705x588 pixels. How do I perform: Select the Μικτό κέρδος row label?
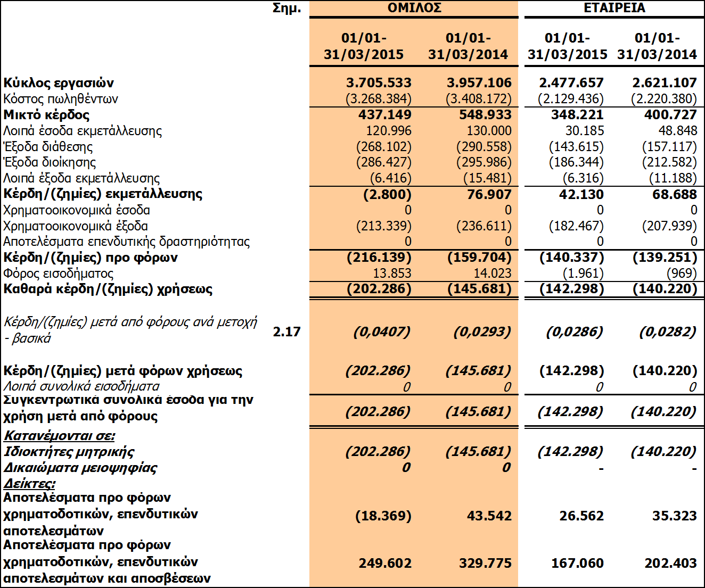tap(46, 115)
